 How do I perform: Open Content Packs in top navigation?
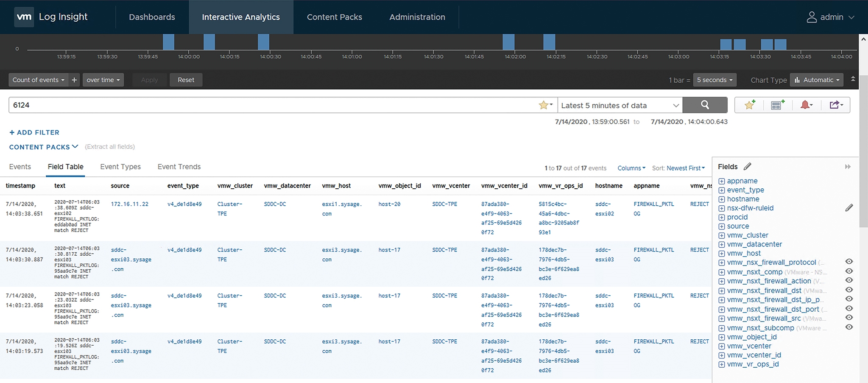coord(335,17)
